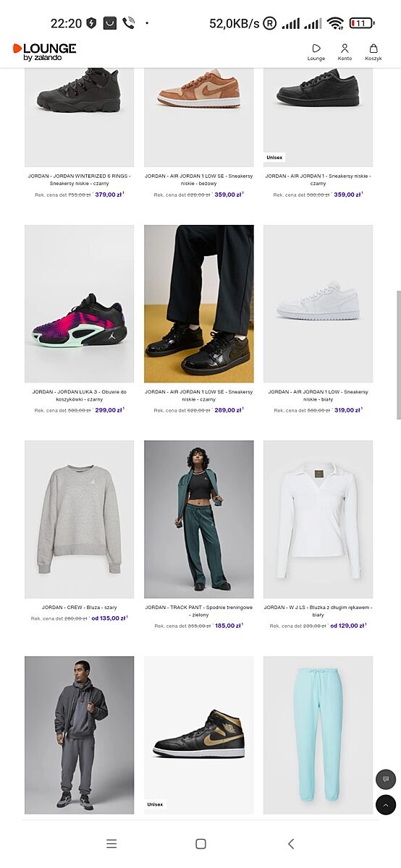The width and height of the screenshot is (401, 868).
Task: Open the white Air Jordan 1 Low image
Action: tap(318, 304)
